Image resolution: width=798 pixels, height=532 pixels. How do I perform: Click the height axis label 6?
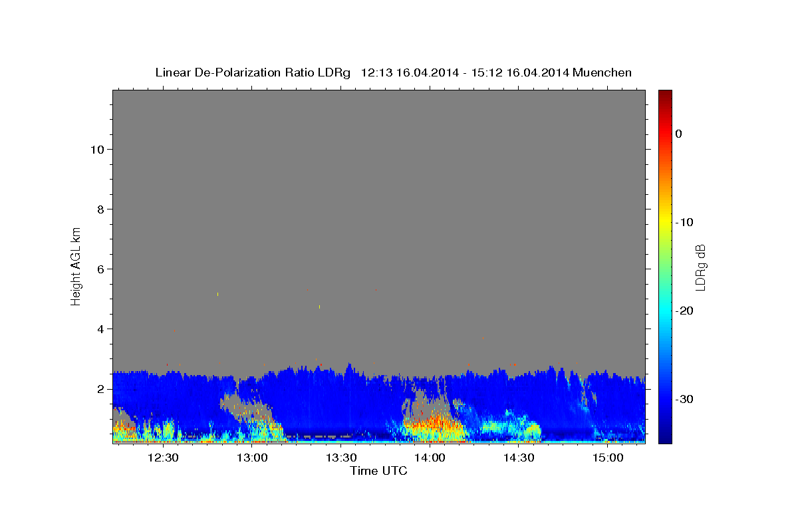coord(100,269)
